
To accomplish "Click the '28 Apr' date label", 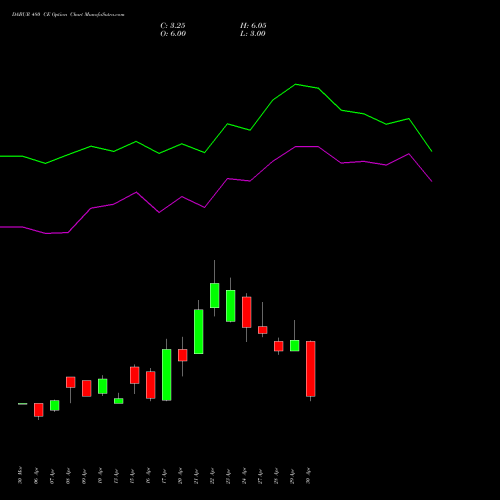I will tap(276, 476).
